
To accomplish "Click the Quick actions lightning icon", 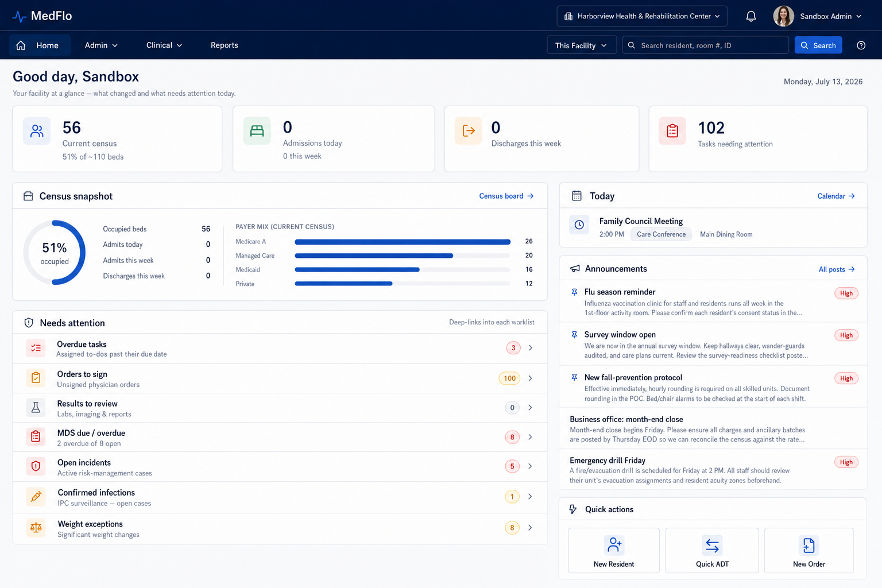I will pyautogui.click(x=573, y=509).
